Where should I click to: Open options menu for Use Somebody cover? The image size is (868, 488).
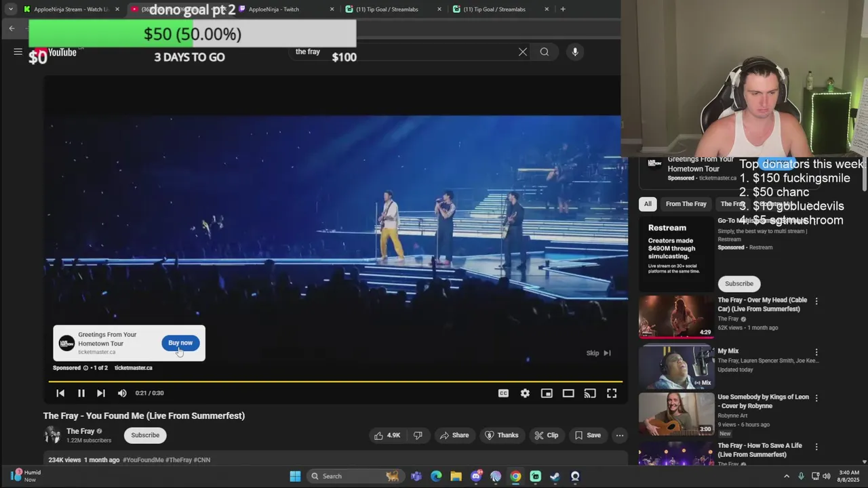pos(816,398)
